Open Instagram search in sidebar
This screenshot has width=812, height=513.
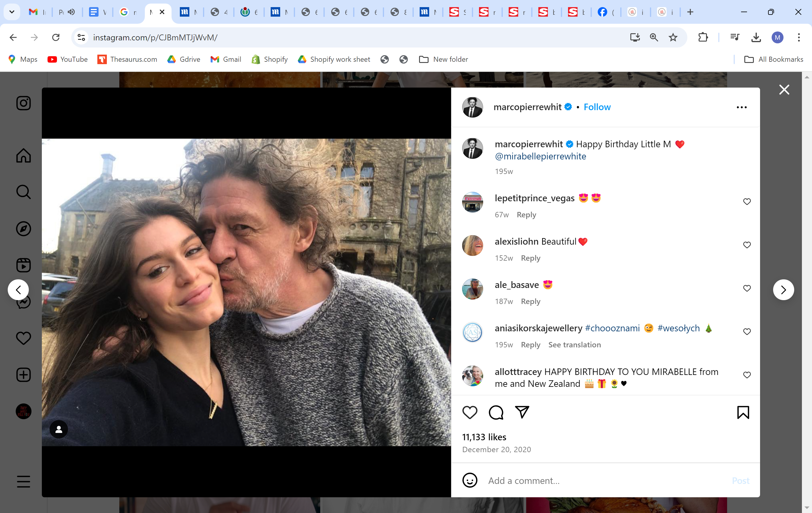(x=23, y=192)
